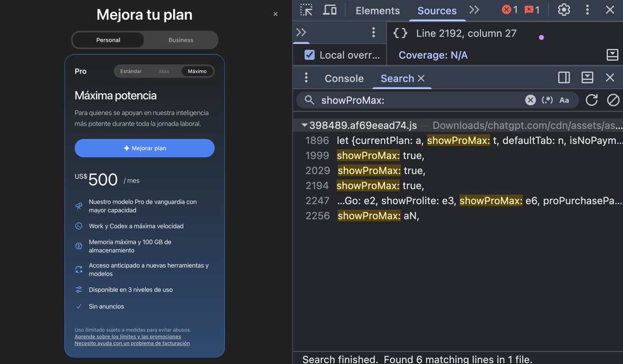Click the US$500 price text
Screen dimensions: 623x364
point(97,180)
